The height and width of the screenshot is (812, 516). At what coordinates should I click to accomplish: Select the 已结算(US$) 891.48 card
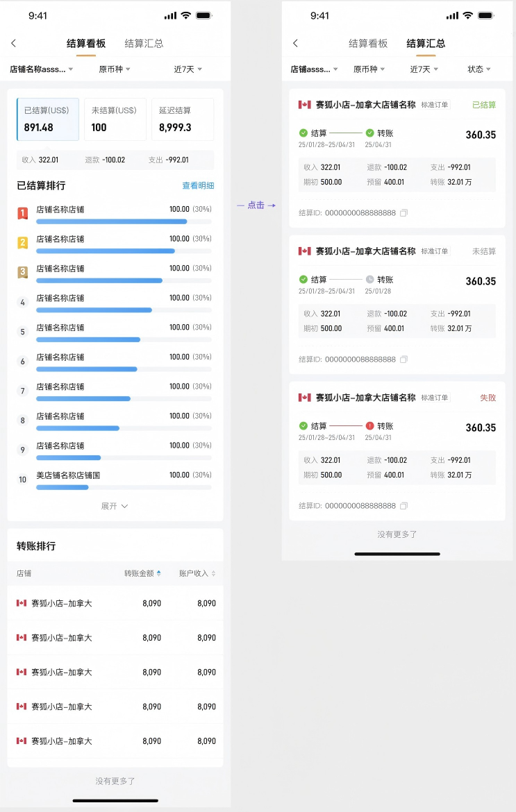coord(48,119)
